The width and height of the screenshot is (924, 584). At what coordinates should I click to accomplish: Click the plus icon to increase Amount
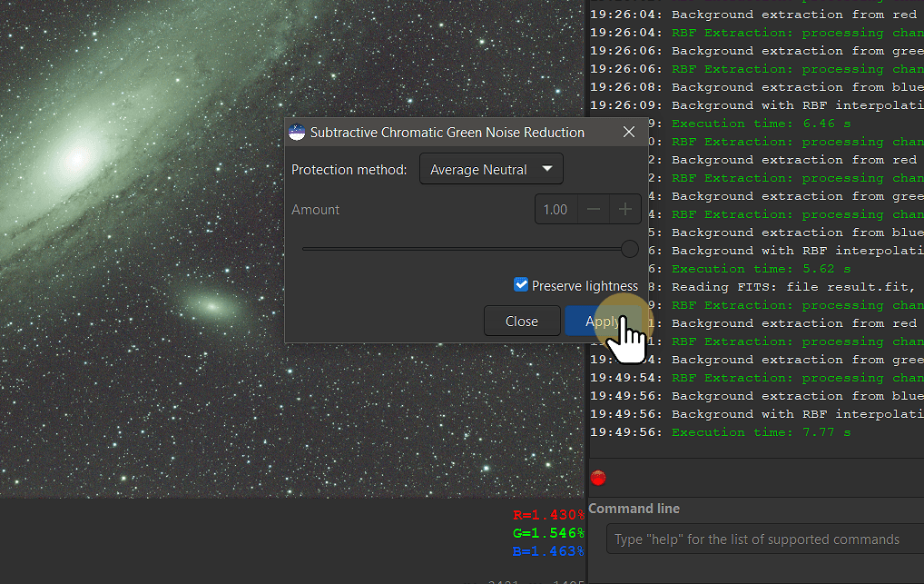click(625, 209)
